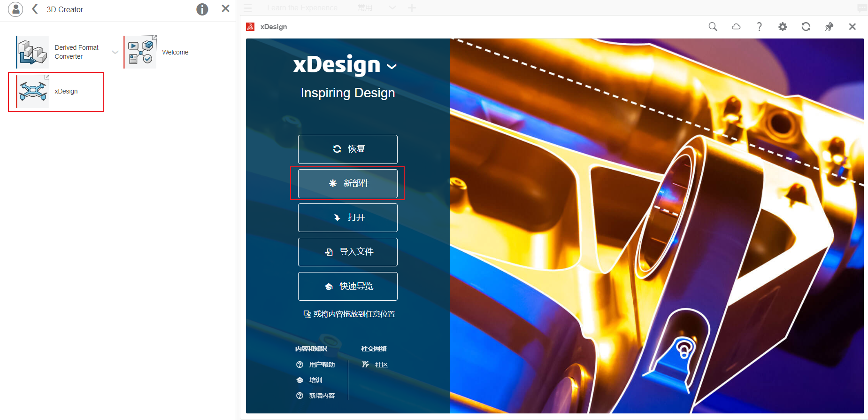Start the 快速导览 quick tour

pos(348,287)
